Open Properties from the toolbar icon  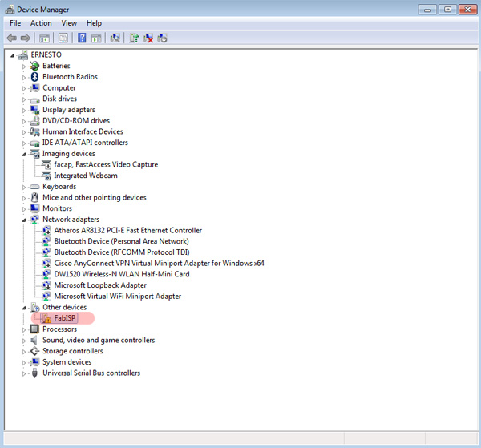click(x=63, y=38)
